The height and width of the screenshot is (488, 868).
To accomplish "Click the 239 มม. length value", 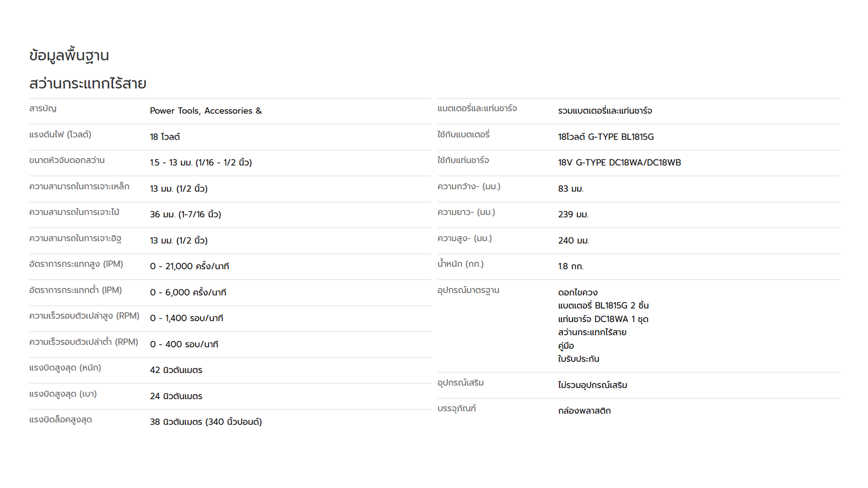I will [573, 214].
